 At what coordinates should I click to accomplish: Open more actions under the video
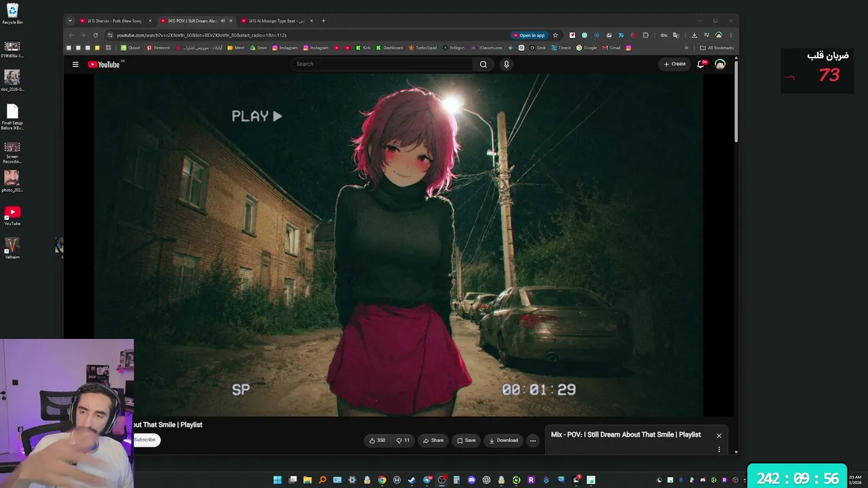coord(533,441)
